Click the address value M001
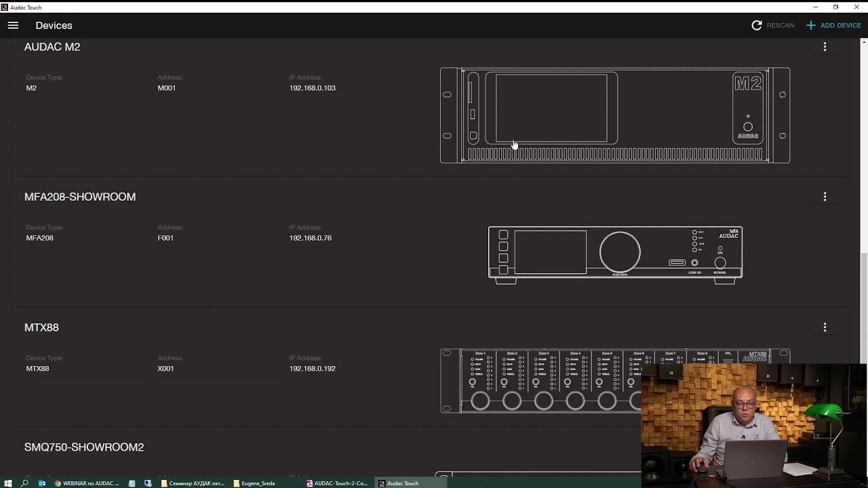The image size is (868, 488). point(167,88)
